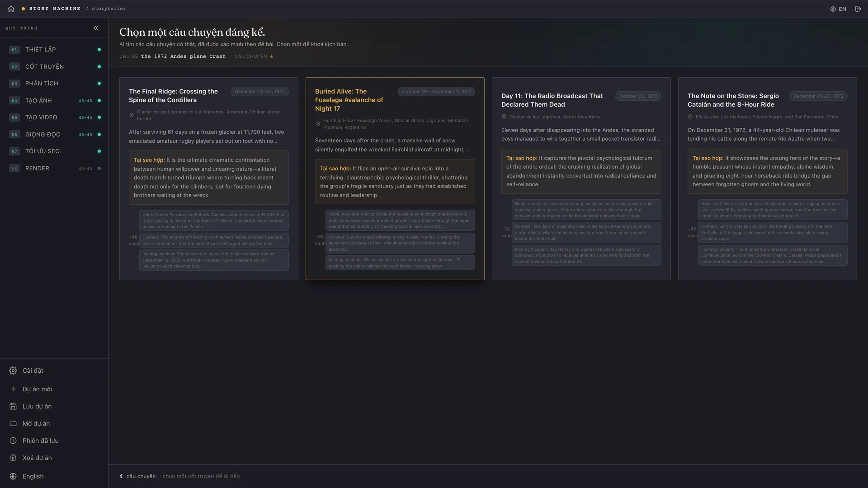Viewport: 868px width, 488px height.
Task: Open step 08 Render
Action: [54, 169]
